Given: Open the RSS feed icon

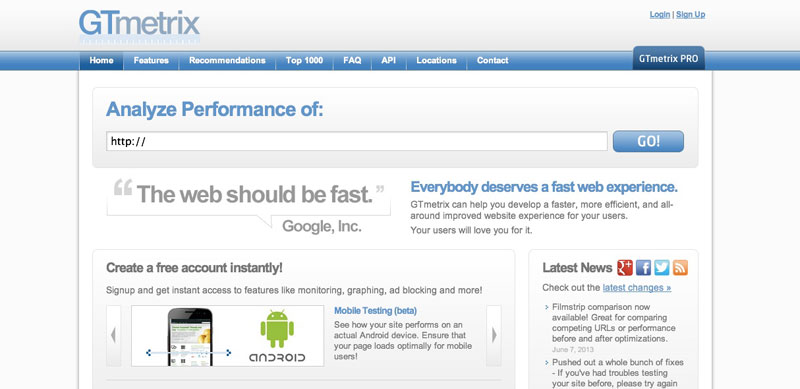Looking at the screenshot, I should click(x=680, y=268).
